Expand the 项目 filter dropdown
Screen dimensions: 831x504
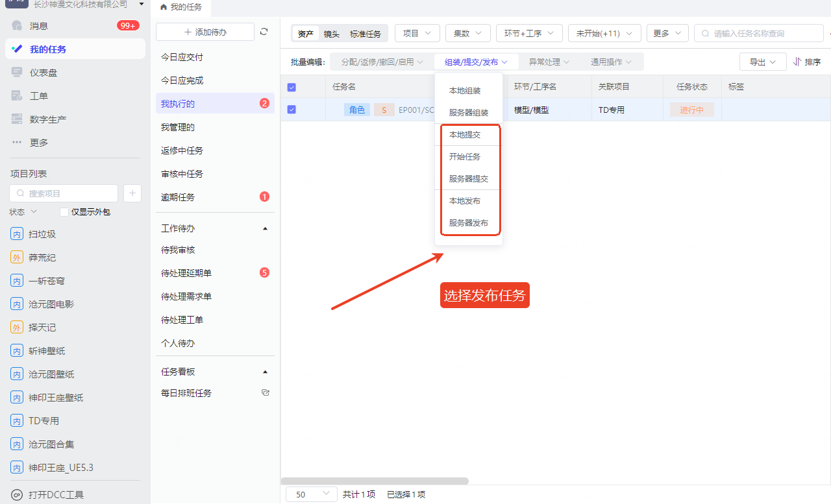point(417,34)
